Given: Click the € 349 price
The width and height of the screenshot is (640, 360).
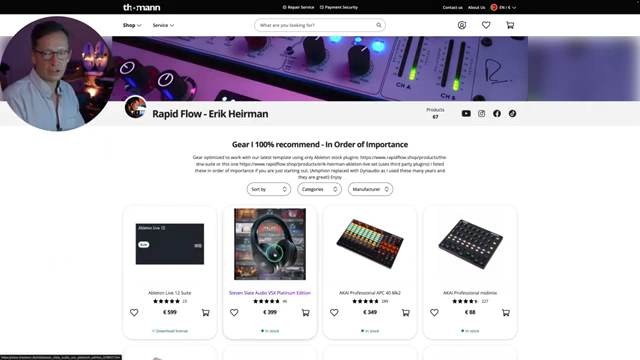Looking at the screenshot, I should tap(370, 313).
